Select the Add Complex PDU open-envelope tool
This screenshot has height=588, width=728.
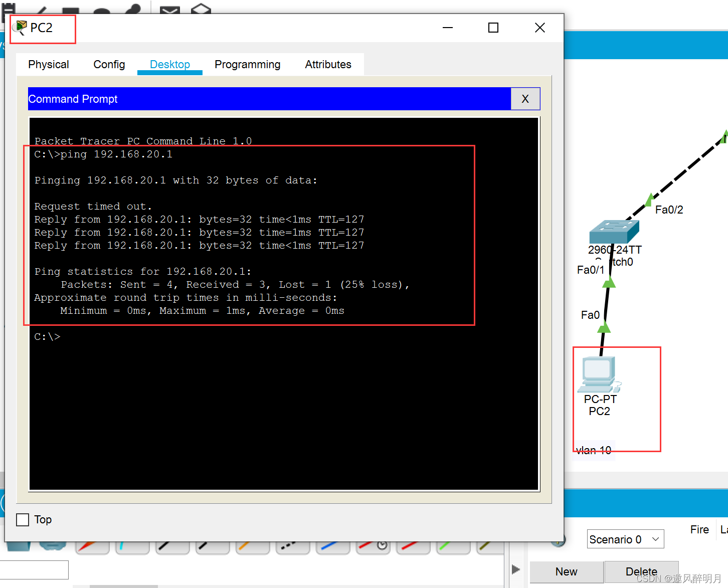click(x=201, y=9)
